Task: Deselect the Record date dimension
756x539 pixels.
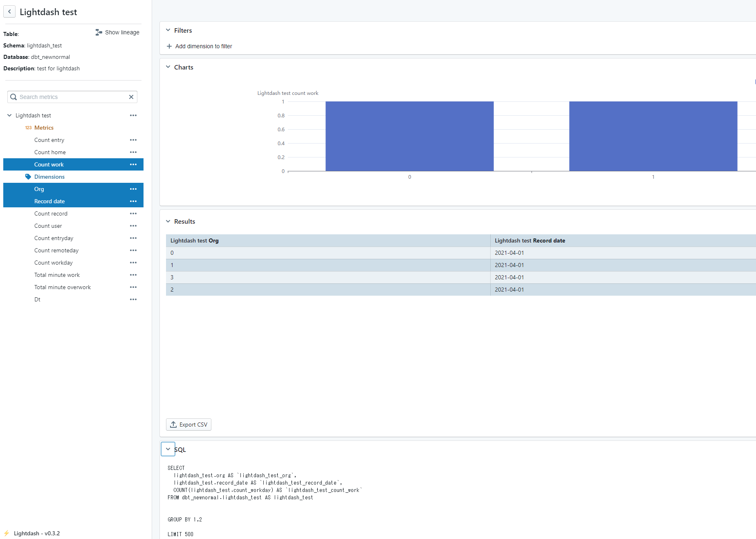Action: (x=49, y=201)
